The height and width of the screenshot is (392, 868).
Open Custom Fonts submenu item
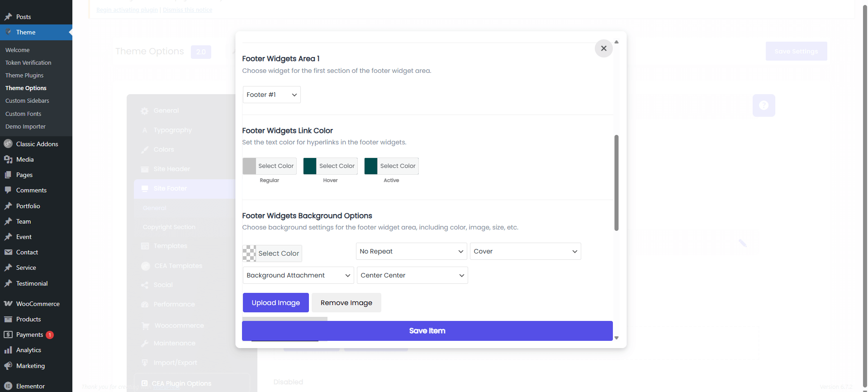point(23,114)
